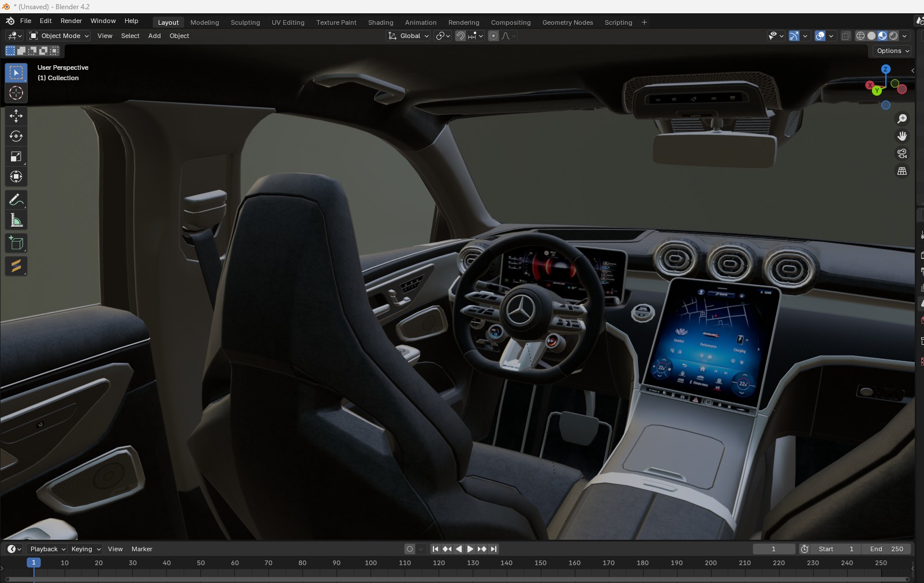Image resolution: width=924 pixels, height=583 pixels.
Task: Toggle snapping magnet
Action: point(461,36)
